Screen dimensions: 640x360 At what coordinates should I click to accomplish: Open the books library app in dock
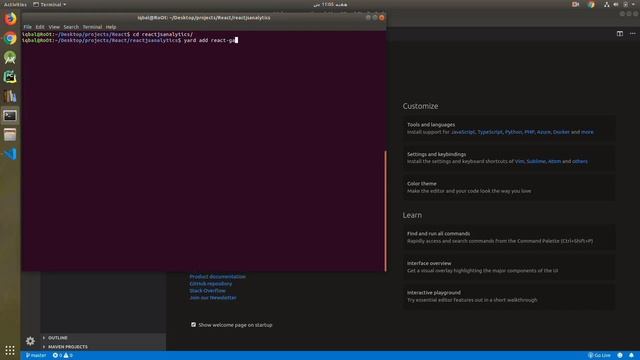pyautogui.click(x=10, y=96)
